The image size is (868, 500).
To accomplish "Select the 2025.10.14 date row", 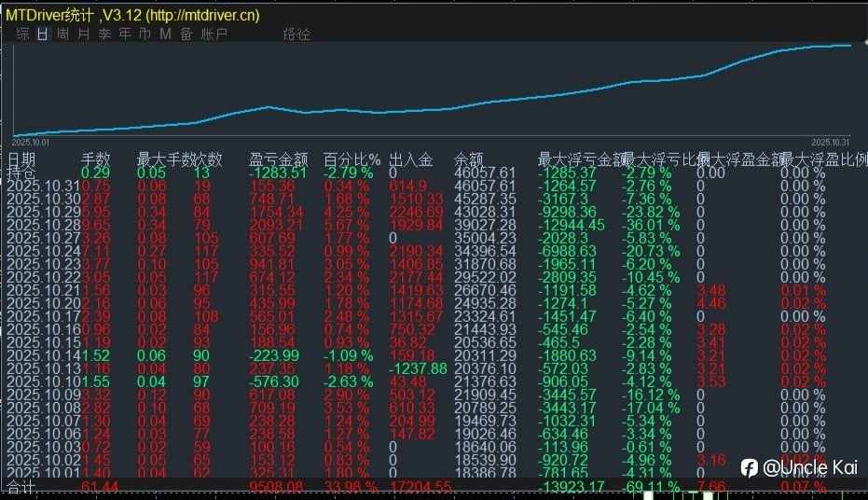I will [44, 355].
